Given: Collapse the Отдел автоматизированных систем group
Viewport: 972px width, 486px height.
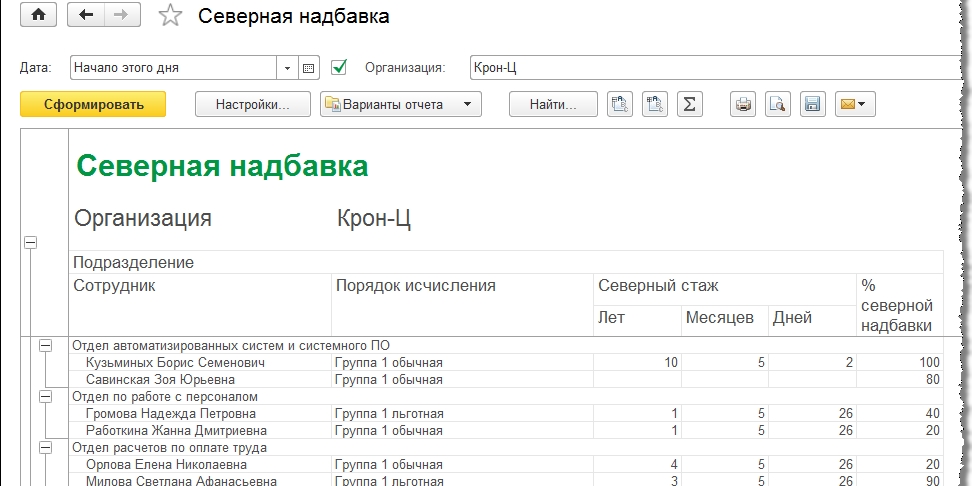Looking at the screenshot, I should point(45,345).
